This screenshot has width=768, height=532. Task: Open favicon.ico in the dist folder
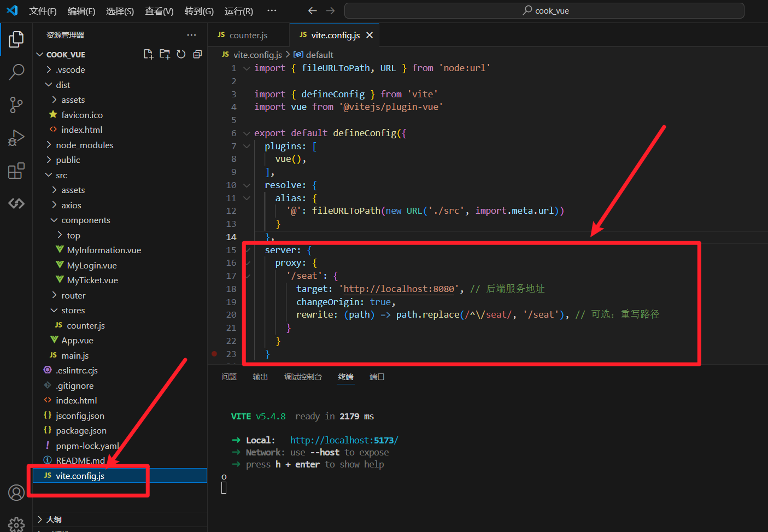coord(82,115)
